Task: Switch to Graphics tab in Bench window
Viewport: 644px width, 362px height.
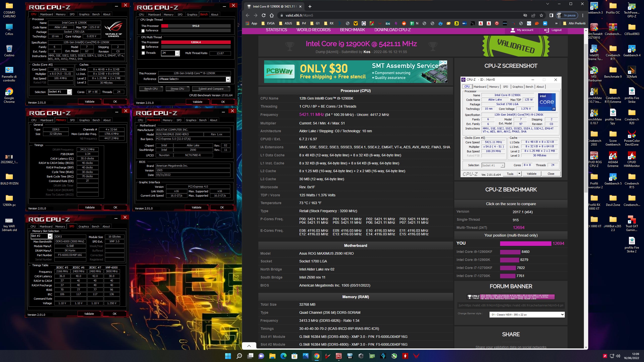Action: point(192,14)
